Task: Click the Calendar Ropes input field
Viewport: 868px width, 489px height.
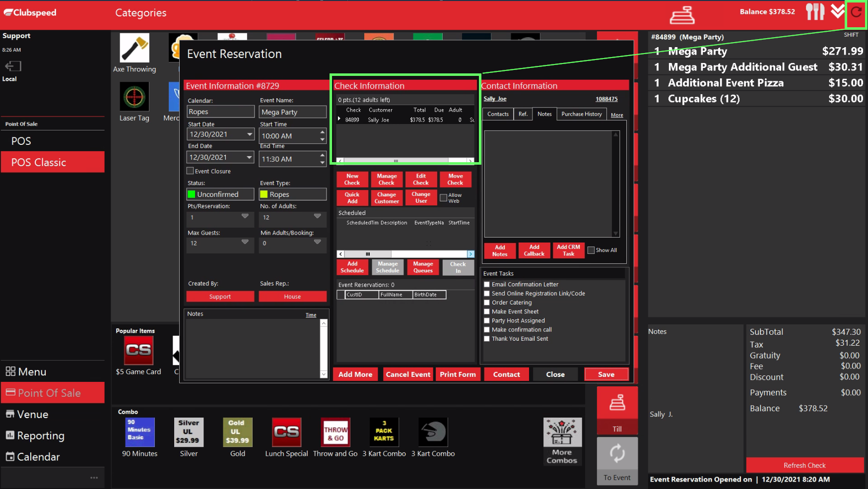Action: pos(220,112)
